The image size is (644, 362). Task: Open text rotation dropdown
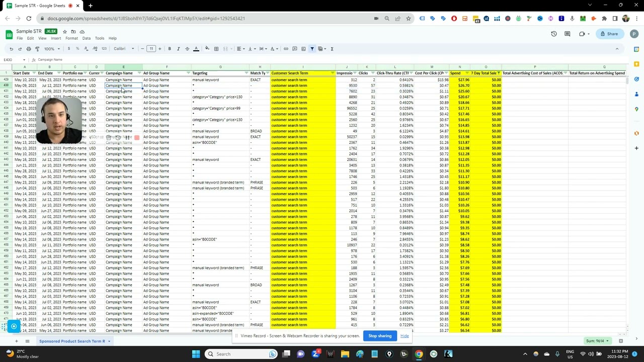[274, 49]
